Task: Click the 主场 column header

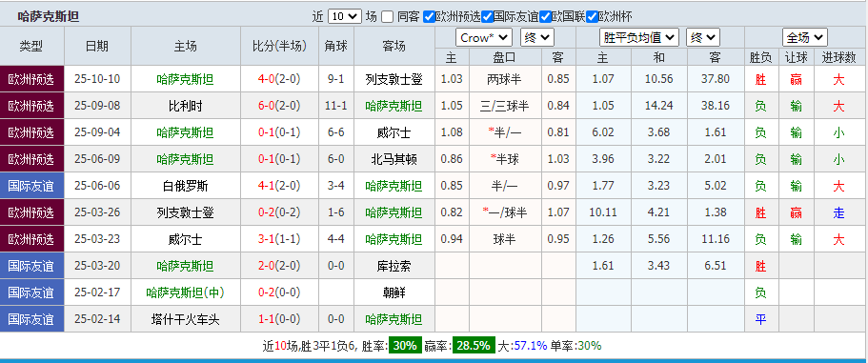Action: [x=186, y=46]
